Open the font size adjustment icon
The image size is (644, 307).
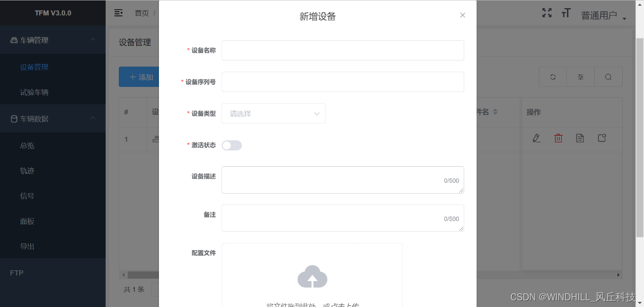point(566,13)
